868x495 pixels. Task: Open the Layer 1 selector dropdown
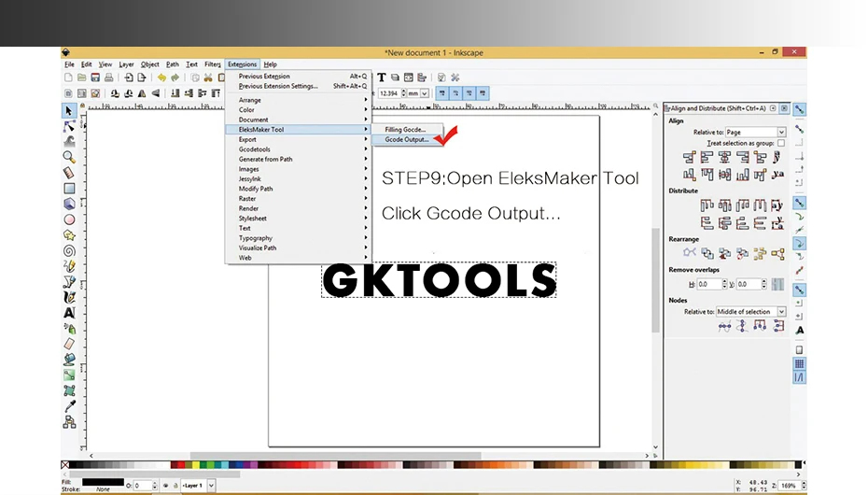click(x=198, y=486)
